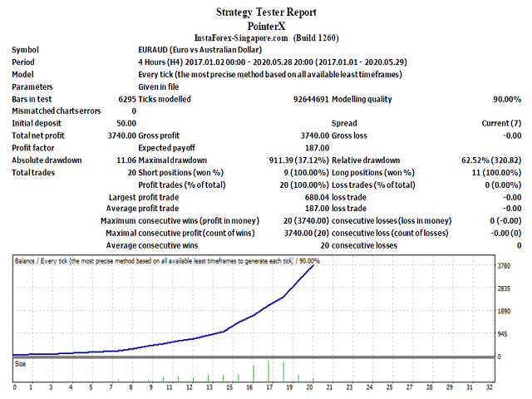The image size is (532, 399).
Task: Click the Initial deposit value 50.00
Action: 126,124
